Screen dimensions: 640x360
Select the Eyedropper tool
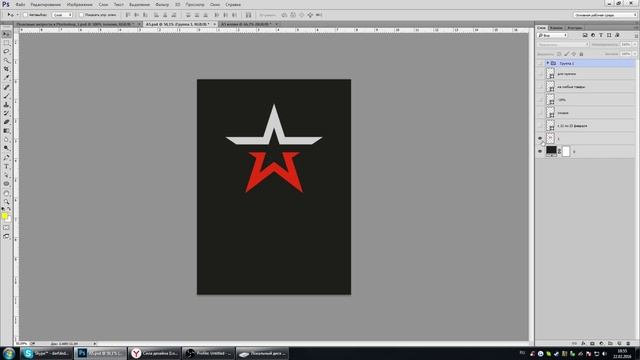point(6,78)
